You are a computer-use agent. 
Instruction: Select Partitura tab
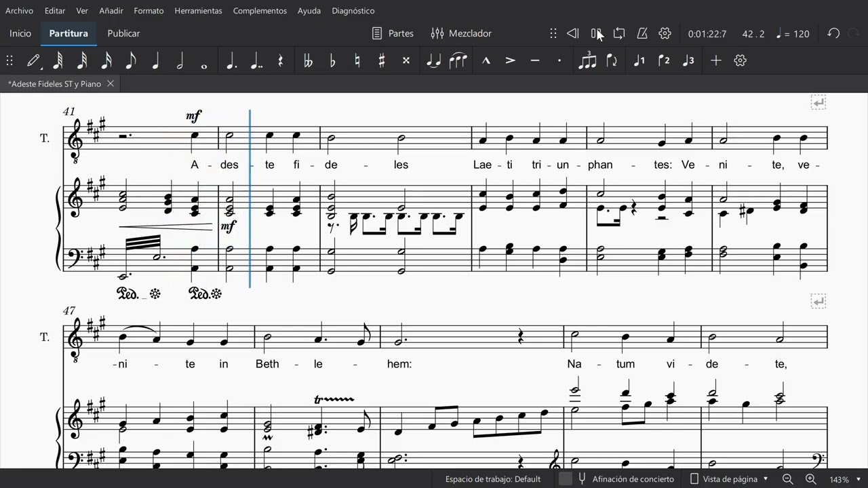pos(68,33)
